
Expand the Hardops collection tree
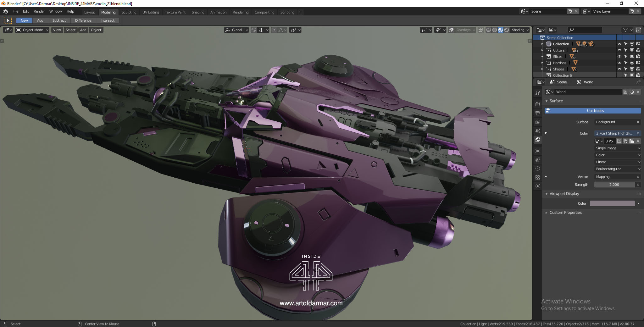coord(542,63)
